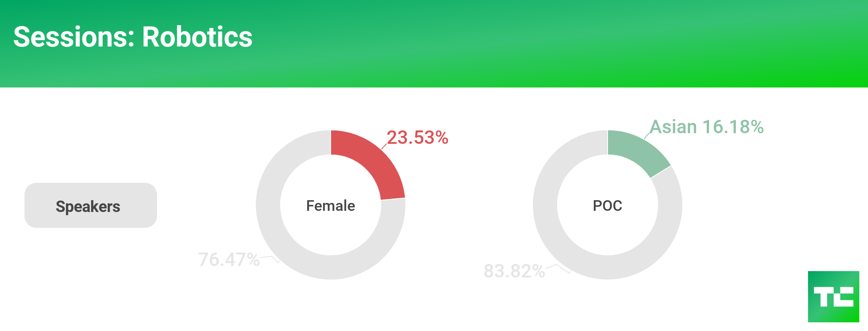Viewport: 868px width, 331px height.
Task: Click the word Robotics in the header
Action: coord(197,37)
